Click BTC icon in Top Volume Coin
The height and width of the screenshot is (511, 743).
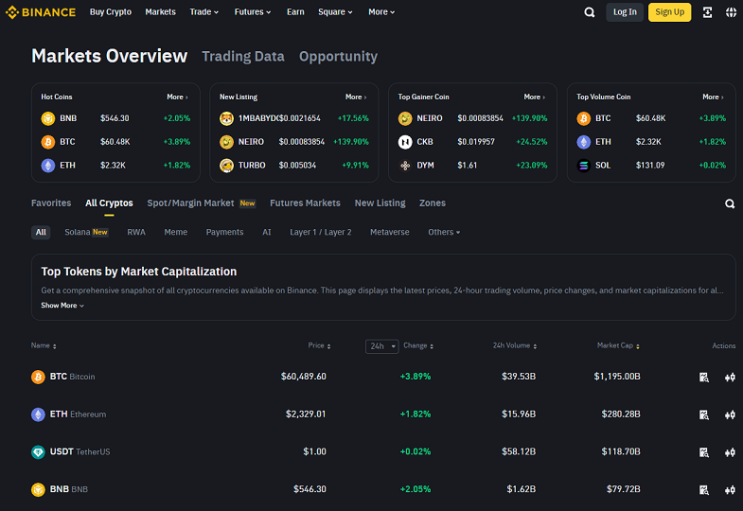tap(584, 118)
